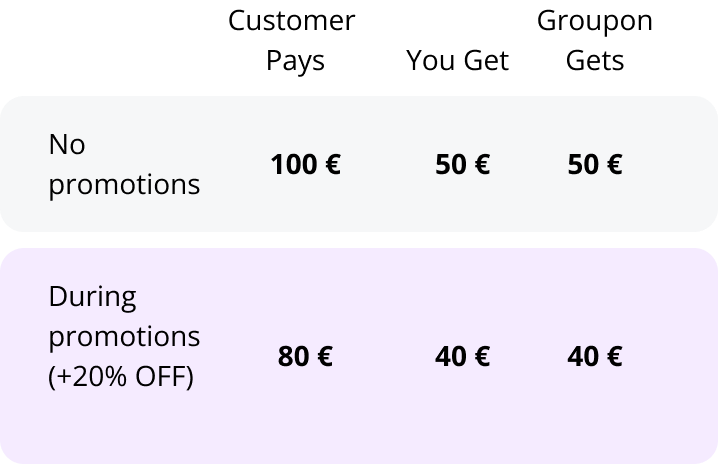The width and height of the screenshot is (718, 464).
Task: Click 50 € in the Groupon Gets column
Action: [595, 164]
